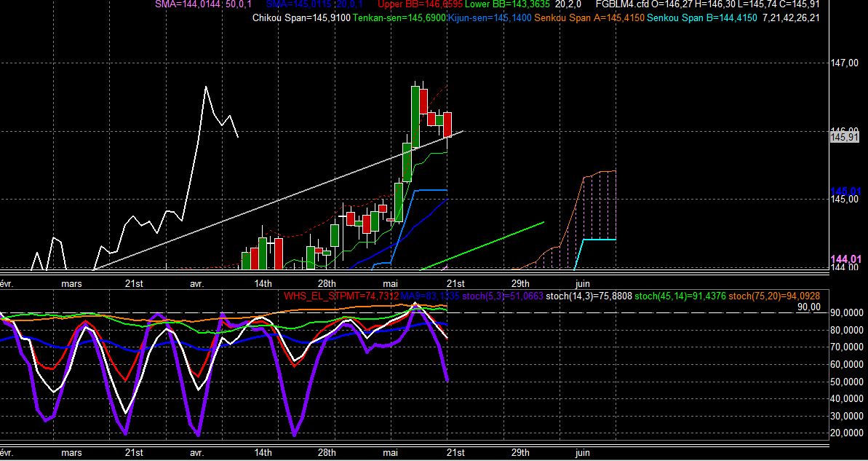The image size is (868, 461).
Task: Select the long white ascending trendline
Action: click(279, 200)
